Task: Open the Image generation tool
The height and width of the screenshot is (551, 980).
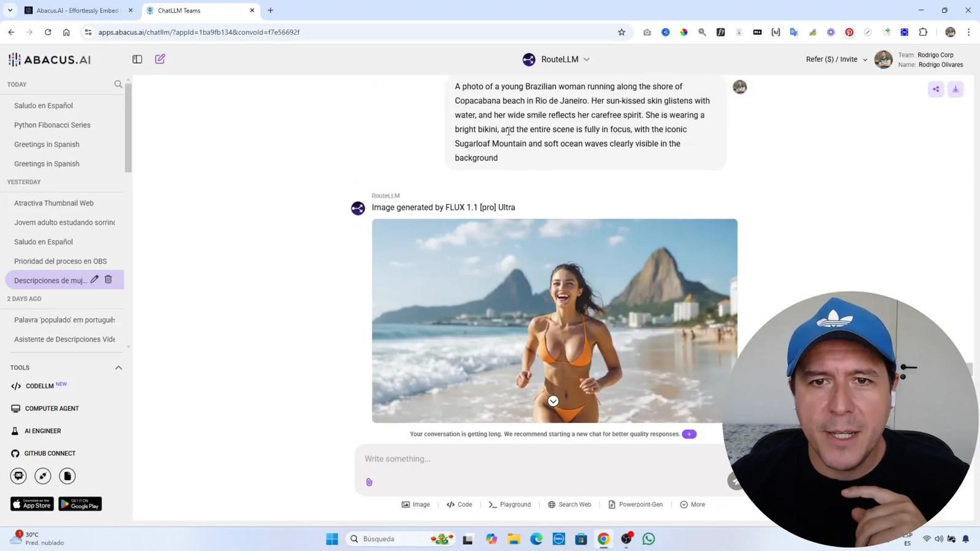Action: (416, 504)
